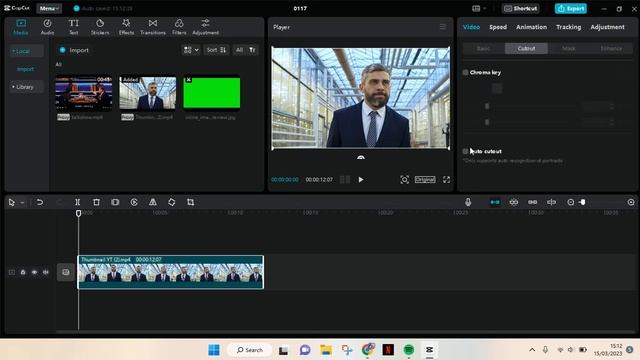Open the Filters panel

(x=179, y=27)
